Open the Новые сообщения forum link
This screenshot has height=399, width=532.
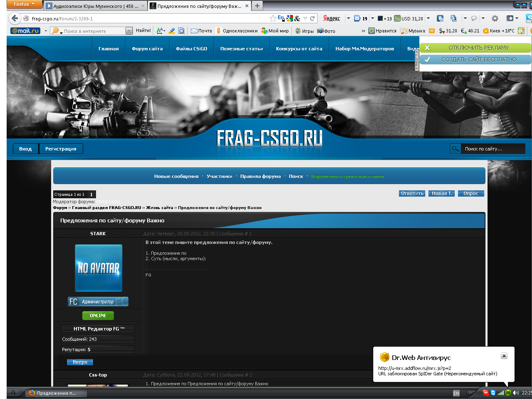[176, 176]
